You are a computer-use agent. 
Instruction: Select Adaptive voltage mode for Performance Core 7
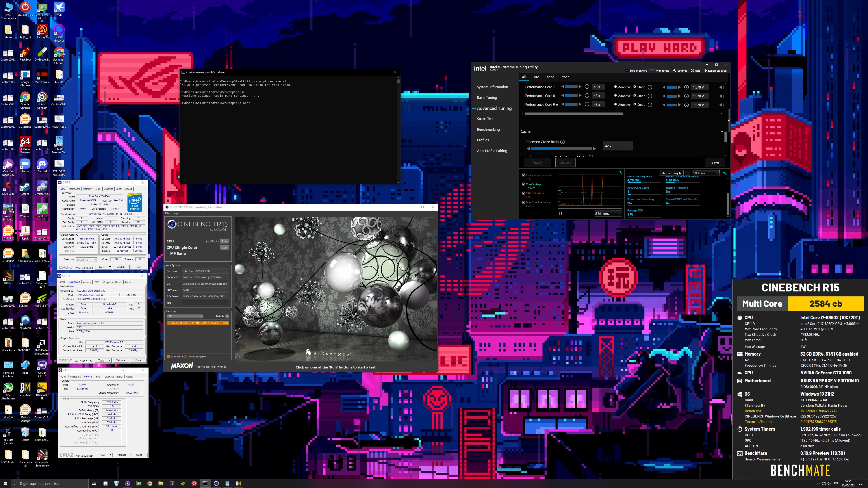pos(616,87)
